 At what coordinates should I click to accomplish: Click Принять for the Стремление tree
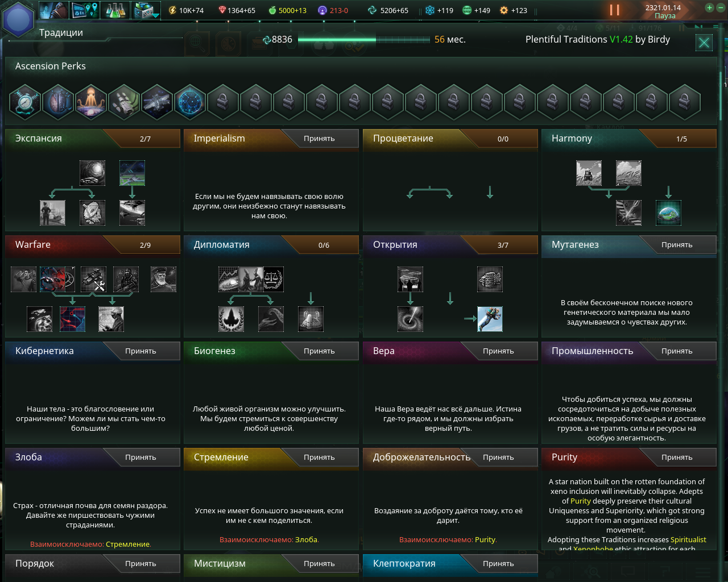320,458
